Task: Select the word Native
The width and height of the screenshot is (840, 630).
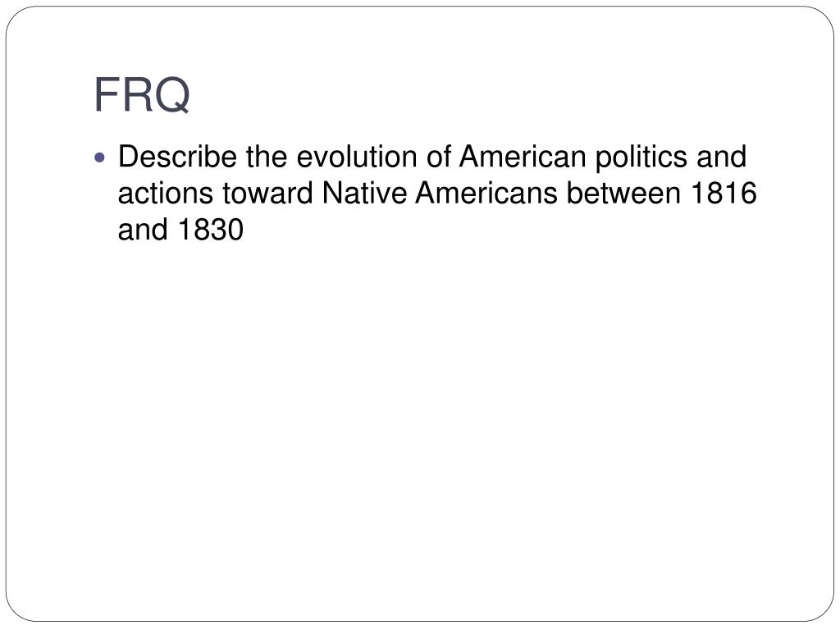Action: pyautogui.click(x=365, y=194)
